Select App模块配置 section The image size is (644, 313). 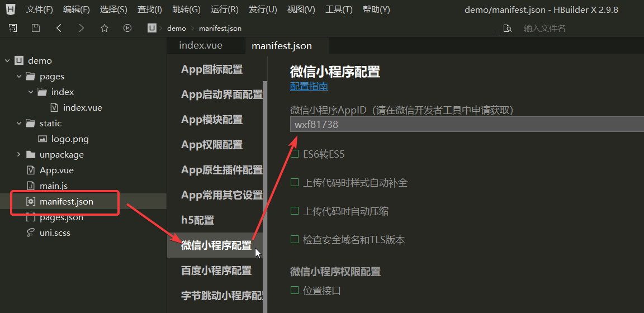pos(215,120)
